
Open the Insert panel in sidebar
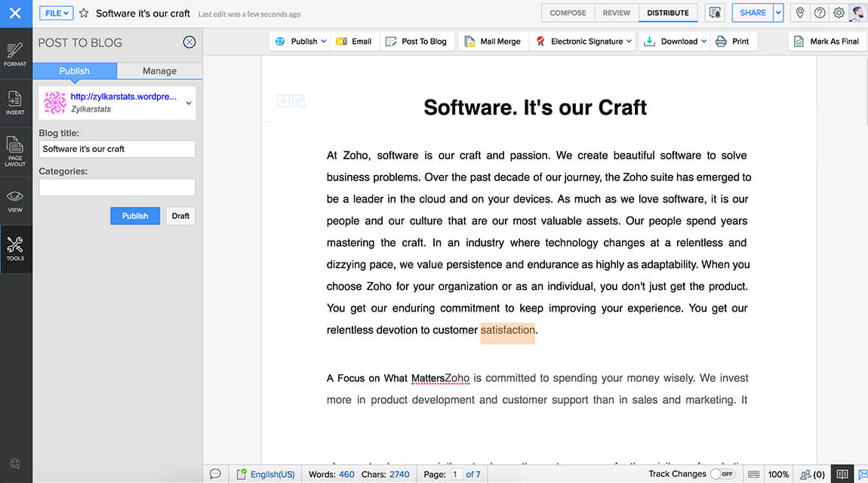(15, 103)
